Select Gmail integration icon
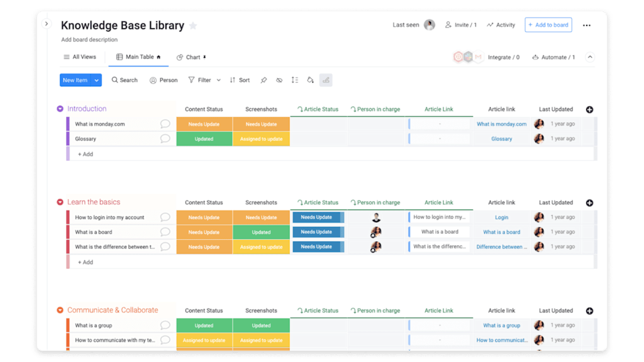 point(478,57)
